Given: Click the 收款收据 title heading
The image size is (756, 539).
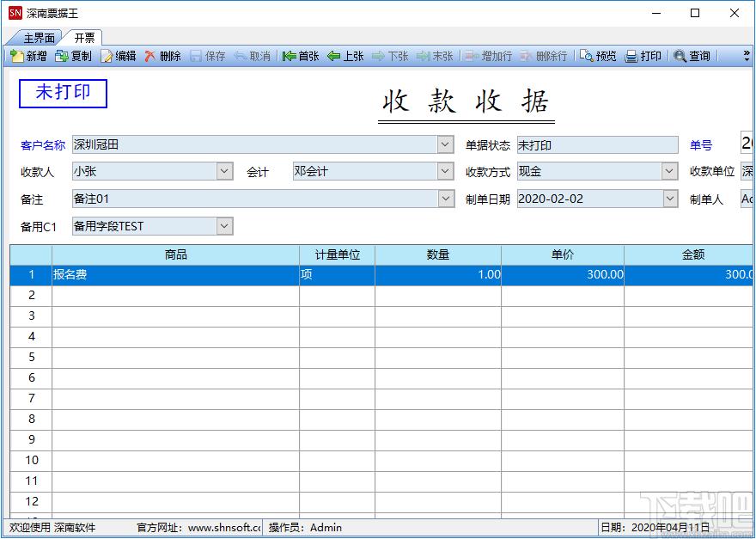Looking at the screenshot, I should (x=466, y=101).
